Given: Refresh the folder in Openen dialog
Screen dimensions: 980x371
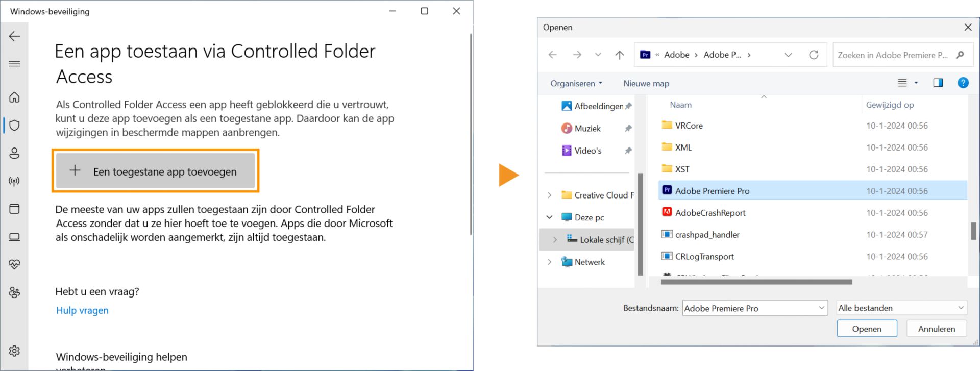Looking at the screenshot, I should (x=814, y=55).
